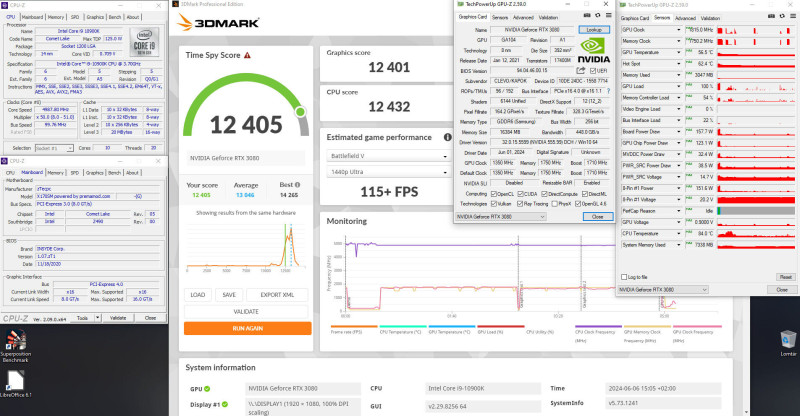
Task: Click the BIOS share/export icon in GPU-Z
Action: [581, 70]
